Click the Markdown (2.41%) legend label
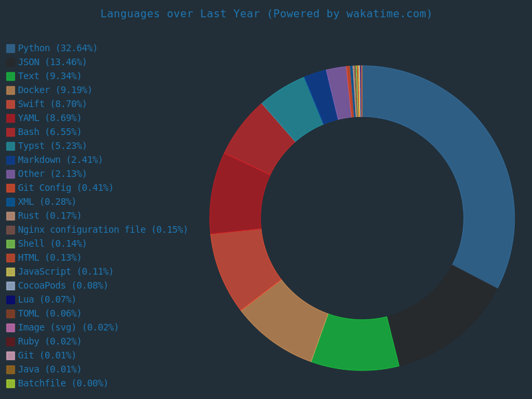The width and height of the screenshot is (532, 399). point(60,160)
